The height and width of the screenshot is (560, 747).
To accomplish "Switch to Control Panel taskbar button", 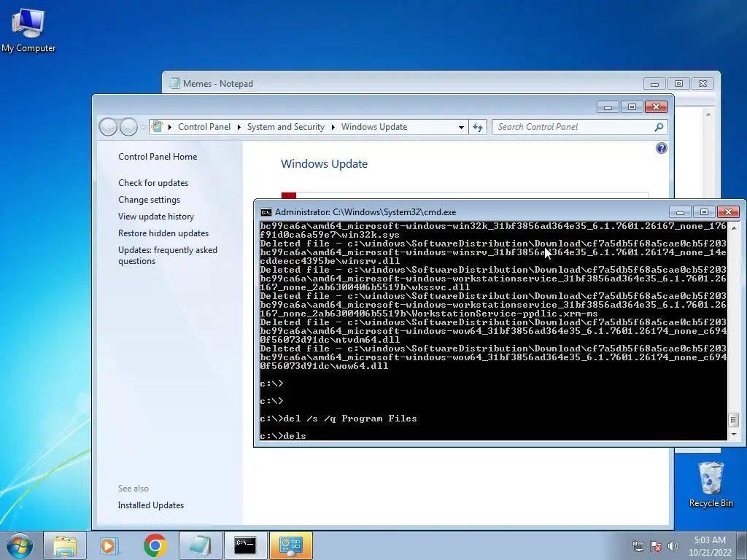I will 290,545.
